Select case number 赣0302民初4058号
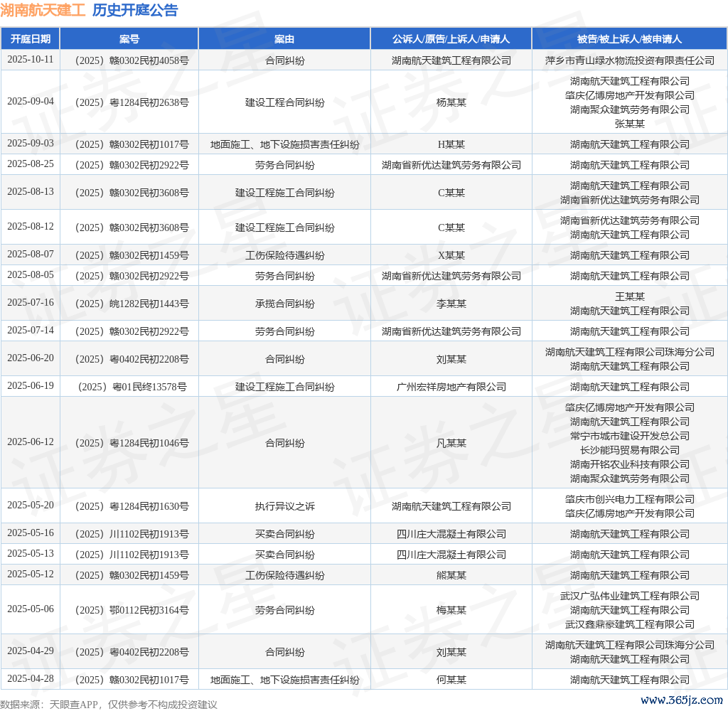 point(132,60)
